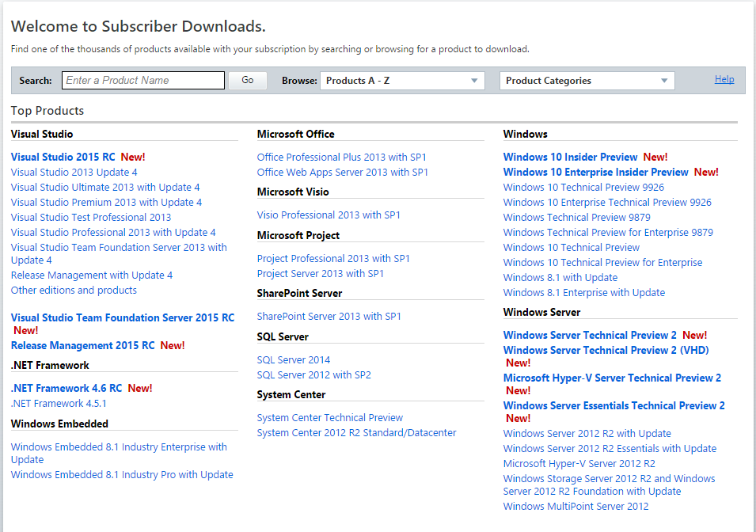Open Microsoft Hyper-V Server Technical Preview 2

coord(613,378)
